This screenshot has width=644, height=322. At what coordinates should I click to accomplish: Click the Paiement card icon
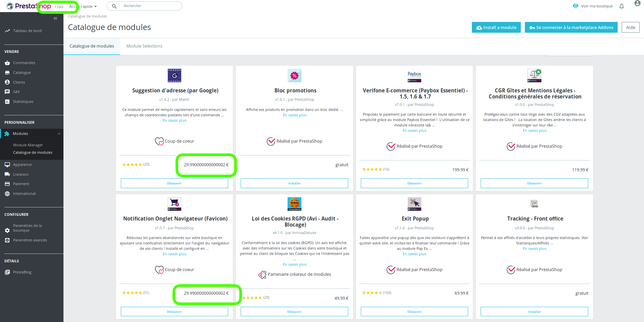coord(7,184)
